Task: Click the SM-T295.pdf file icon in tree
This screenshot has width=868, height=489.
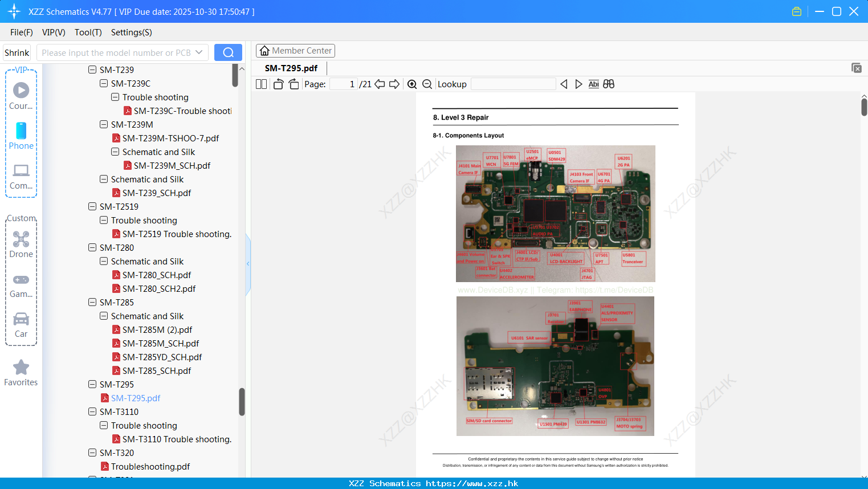Action: click(105, 398)
